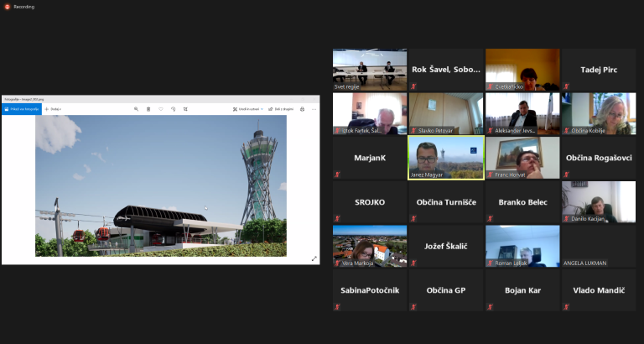Click the fullscreen arrows icon below photo

point(314,258)
